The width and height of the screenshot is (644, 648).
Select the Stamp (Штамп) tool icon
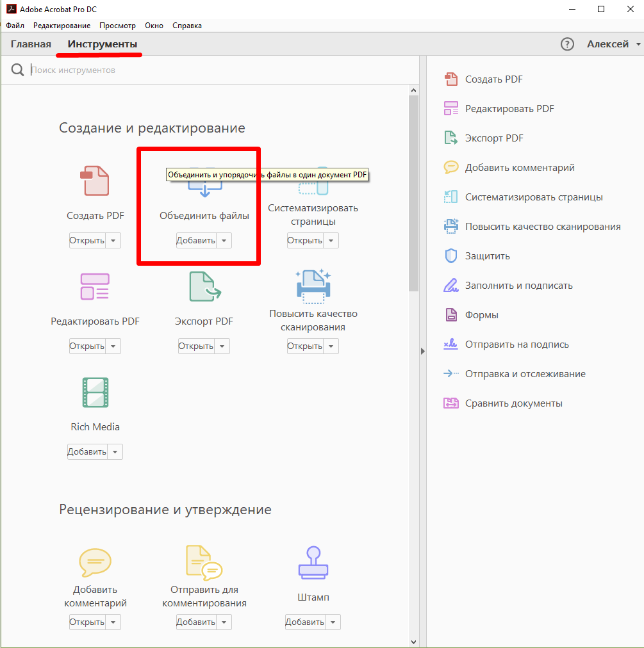point(313,562)
